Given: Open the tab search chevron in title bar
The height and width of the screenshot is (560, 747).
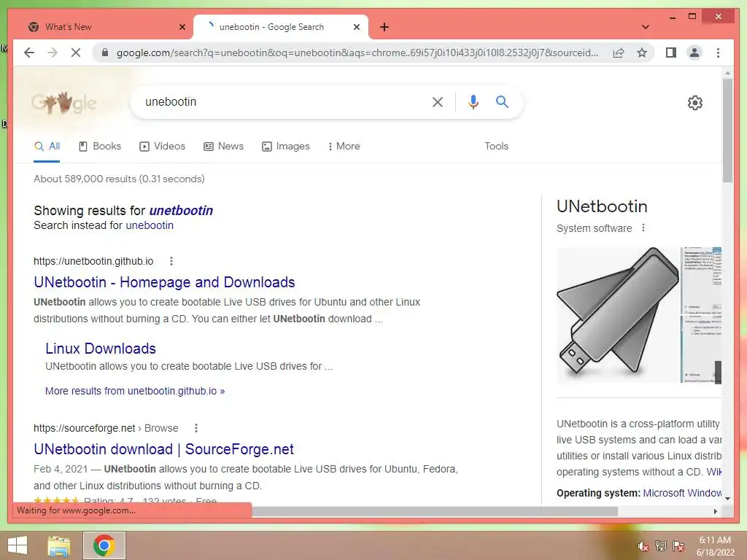Looking at the screenshot, I should (x=645, y=27).
